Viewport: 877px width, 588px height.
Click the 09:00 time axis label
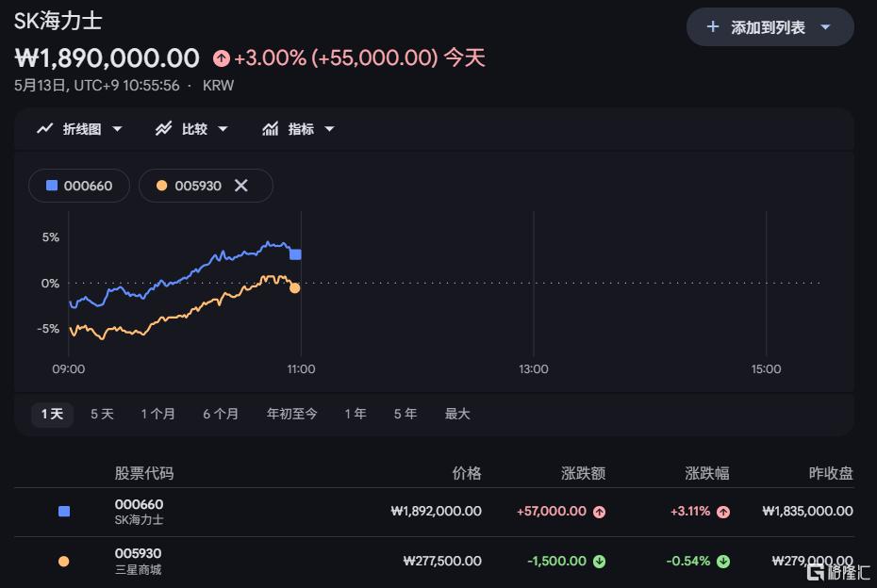(x=68, y=368)
